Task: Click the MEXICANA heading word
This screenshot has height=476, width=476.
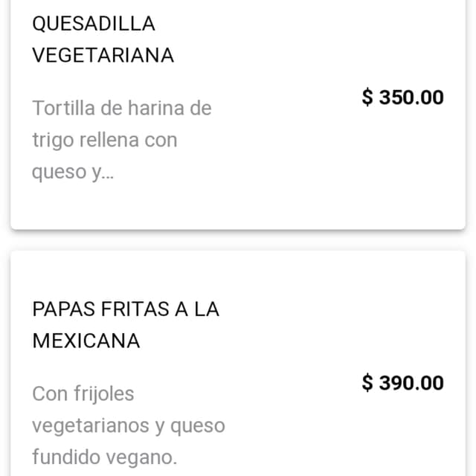Action: point(86,341)
